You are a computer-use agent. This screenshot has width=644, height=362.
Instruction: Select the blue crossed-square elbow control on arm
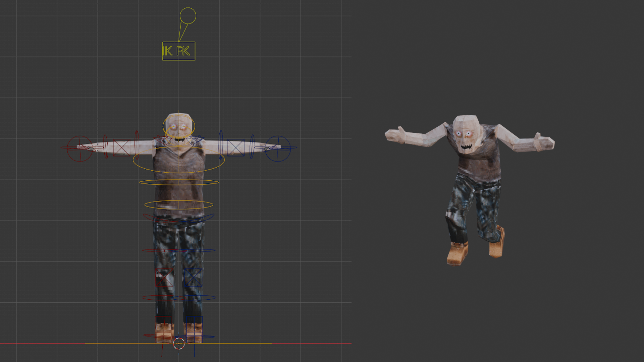[x=236, y=147]
